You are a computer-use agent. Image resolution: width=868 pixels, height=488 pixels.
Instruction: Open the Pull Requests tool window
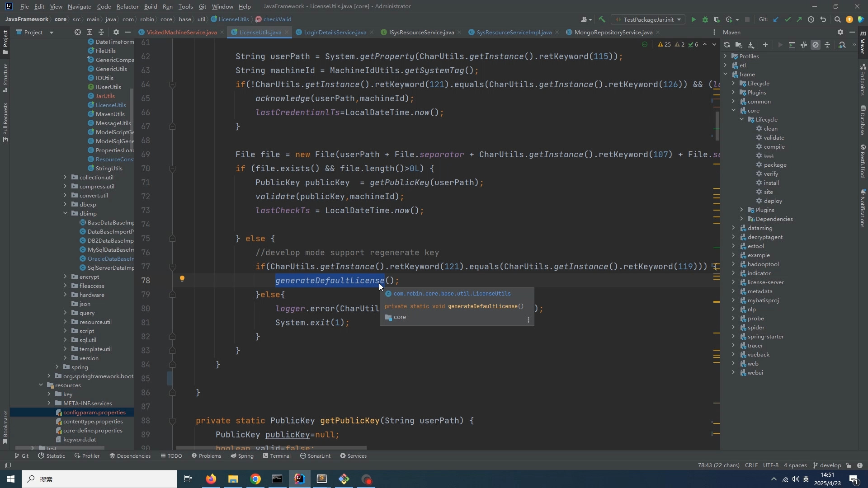click(5, 122)
